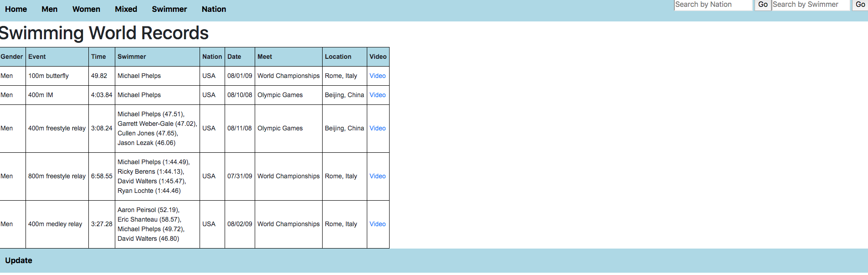Watch Video for 800m freestyle relay
The width and height of the screenshot is (868, 275).
[377, 176]
